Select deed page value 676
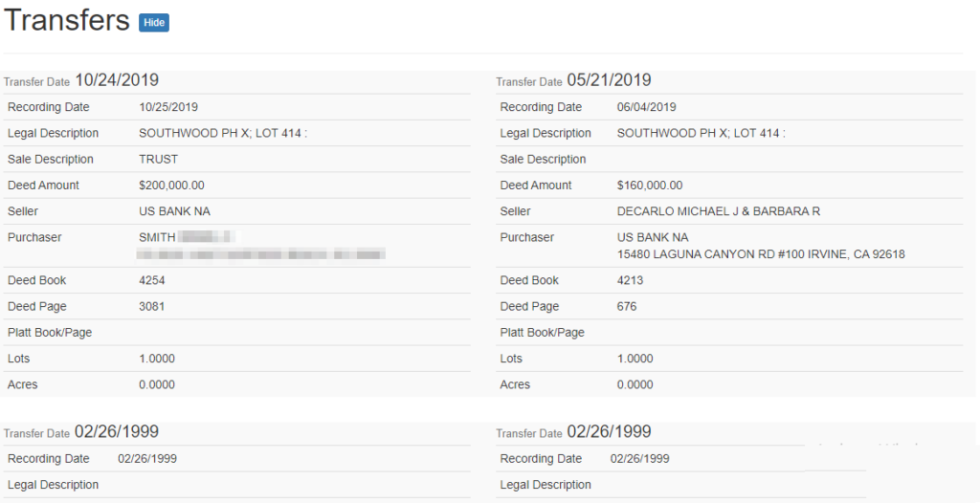 coord(626,307)
